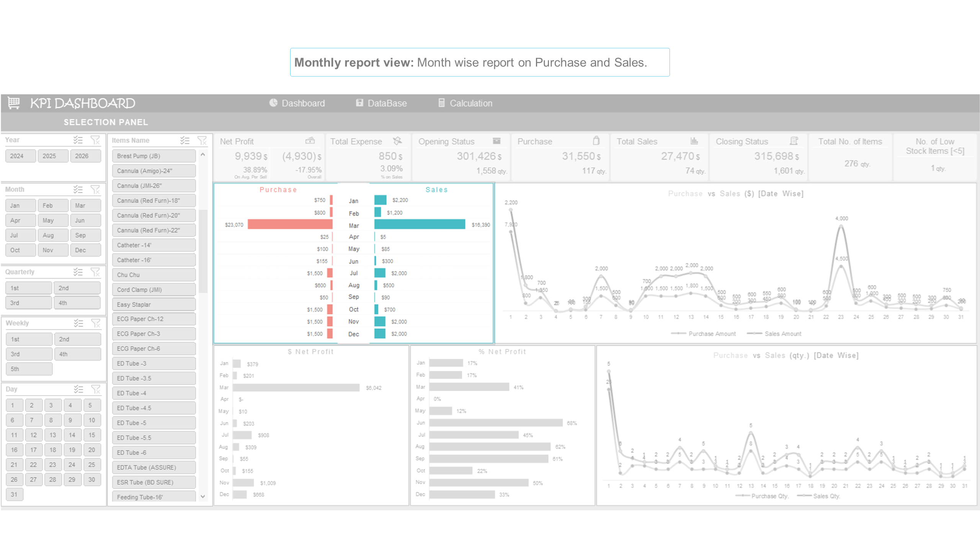Viewport: 980px width, 551px height.
Task: Select ESR Tube (BD SURE) item
Action: [154, 483]
